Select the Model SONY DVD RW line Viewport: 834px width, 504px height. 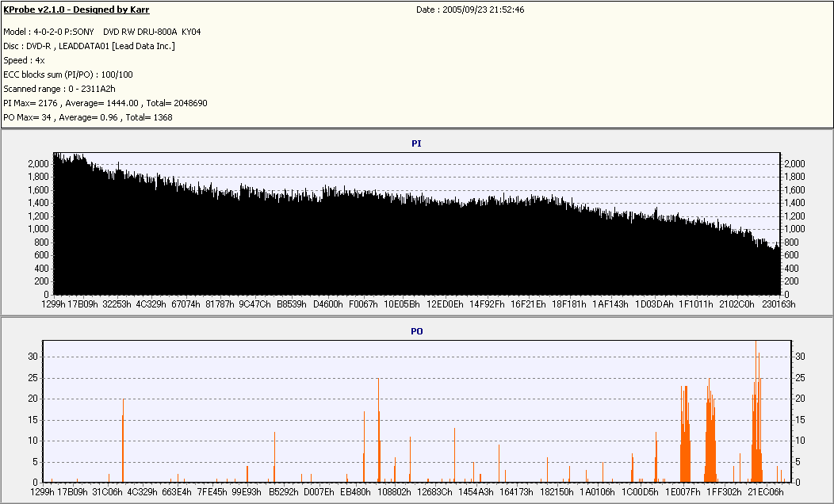click(x=102, y=32)
